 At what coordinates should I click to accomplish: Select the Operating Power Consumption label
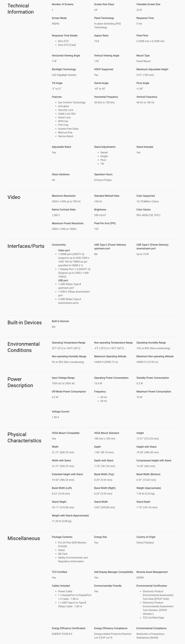[111, 378]
